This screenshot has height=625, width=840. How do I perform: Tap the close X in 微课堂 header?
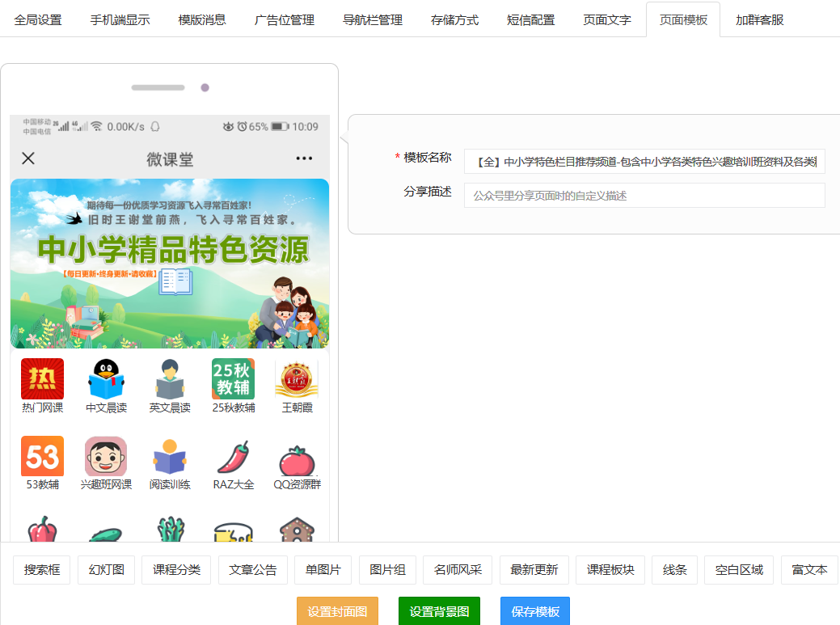pos(28,158)
